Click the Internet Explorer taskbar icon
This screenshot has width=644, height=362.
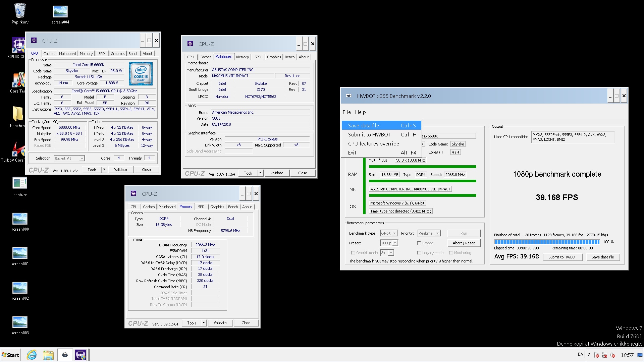coord(32,355)
